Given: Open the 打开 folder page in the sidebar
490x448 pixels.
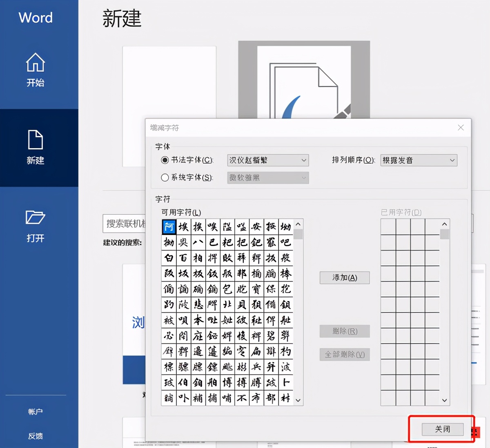Looking at the screenshot, I should [36, 226].
